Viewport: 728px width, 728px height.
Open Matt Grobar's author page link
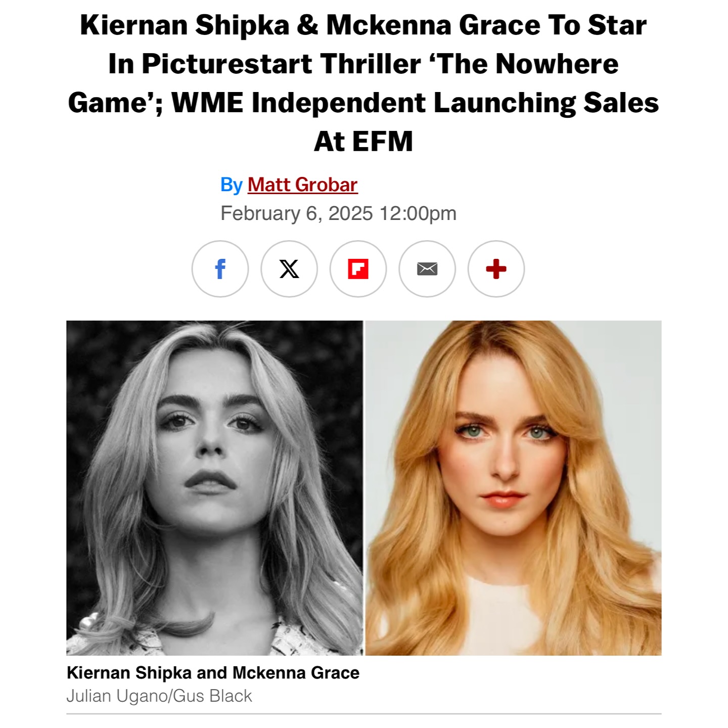302,185
